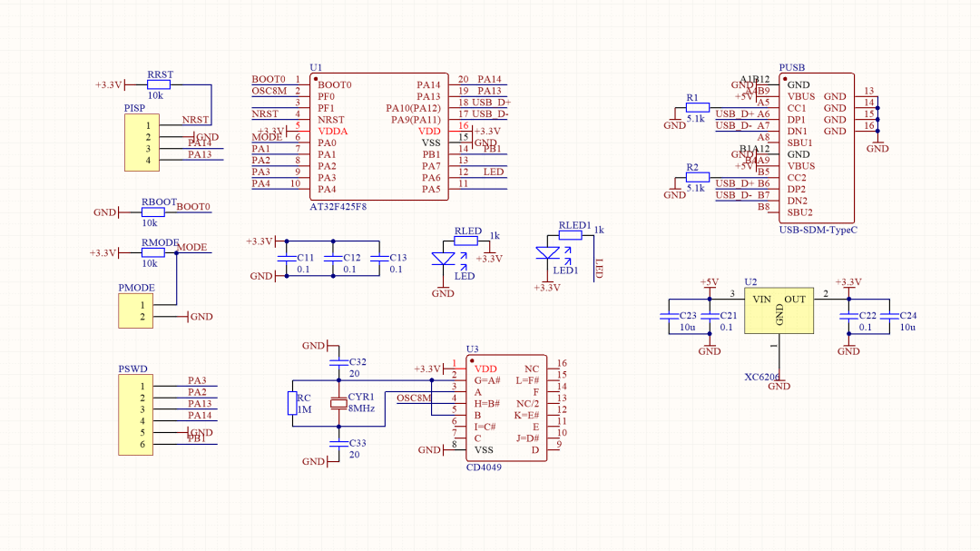Viewport: 980px width, 551px height.
Task: Select the U2 voltage regulator yellow block
Action: 779,310
